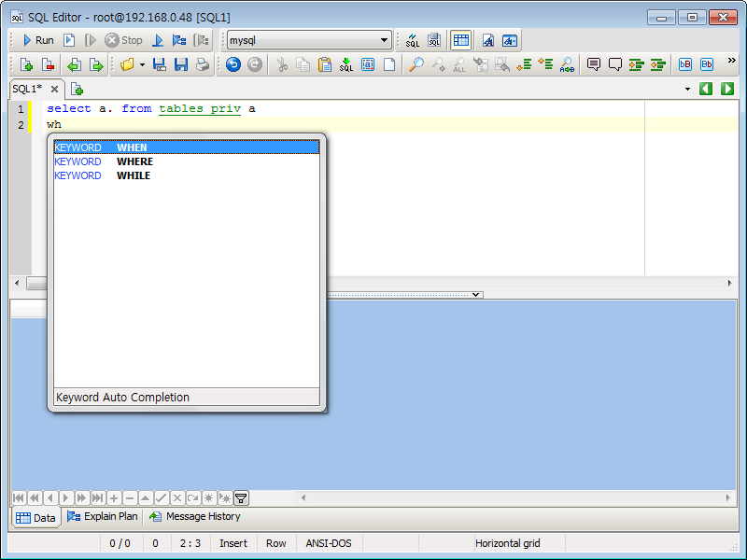Click the Uppercase bB icon
Image resolution: width=747 pixels, height=560 pixels.
(685, 64)
